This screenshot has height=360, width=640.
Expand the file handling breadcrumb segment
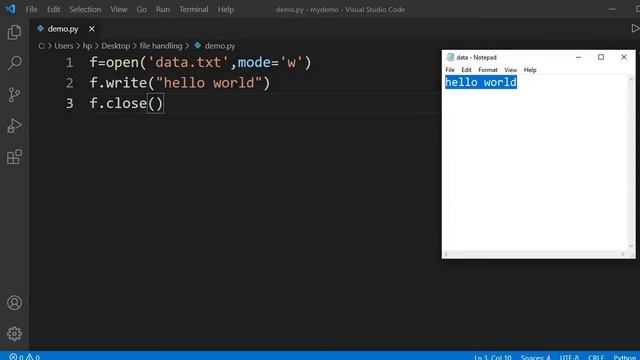161,46
